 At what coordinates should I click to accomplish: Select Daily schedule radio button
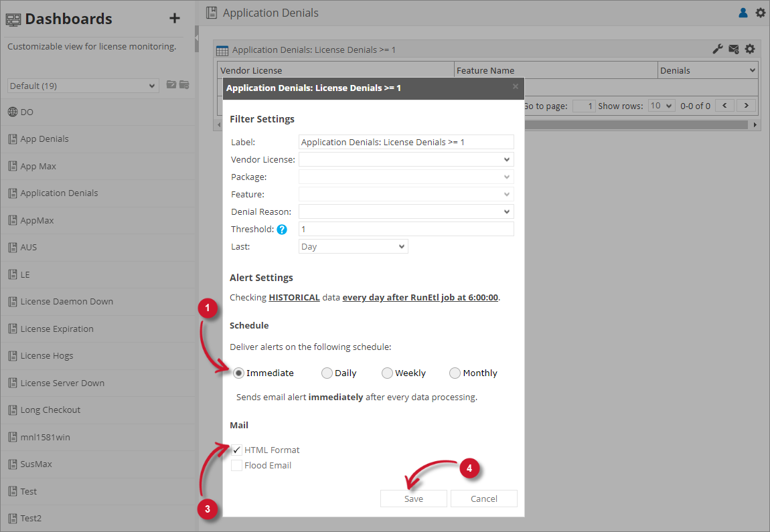click(327, 373)
